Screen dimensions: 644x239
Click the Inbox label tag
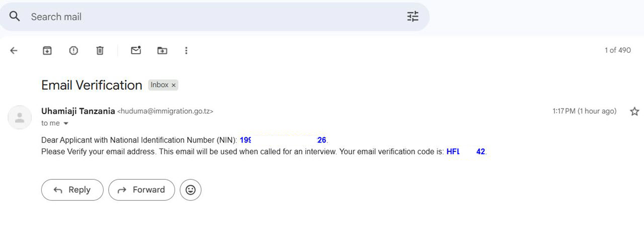coord(159,85)
